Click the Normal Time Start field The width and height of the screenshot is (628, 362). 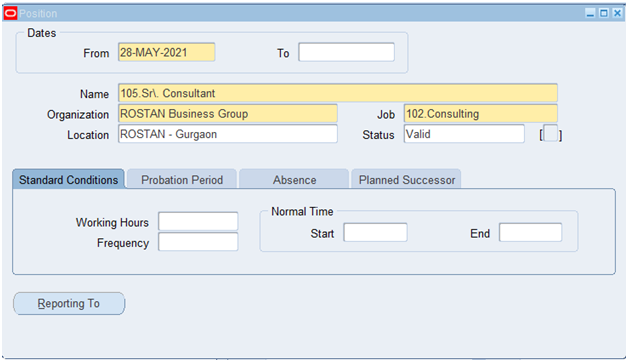(375, 233)
